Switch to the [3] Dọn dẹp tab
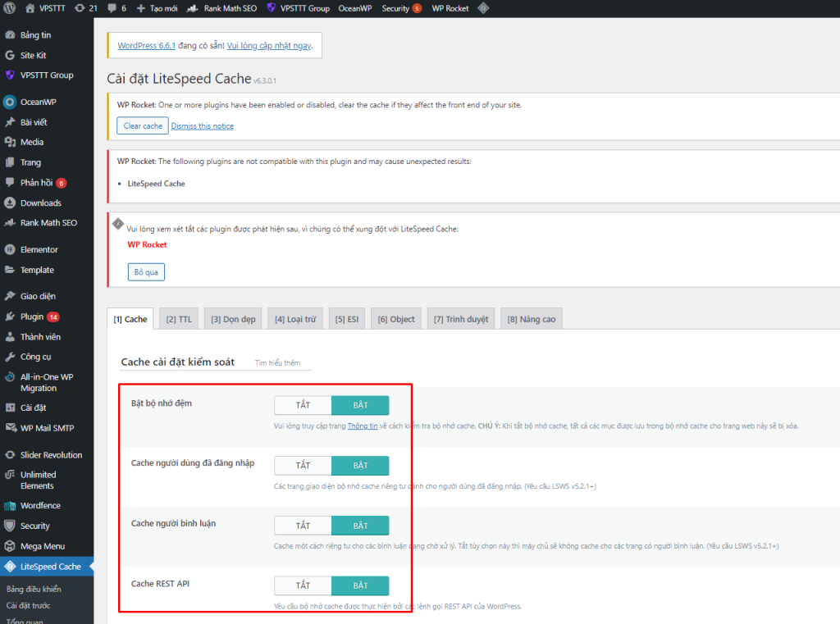This screenshot has height=624, width=840. 233,319
